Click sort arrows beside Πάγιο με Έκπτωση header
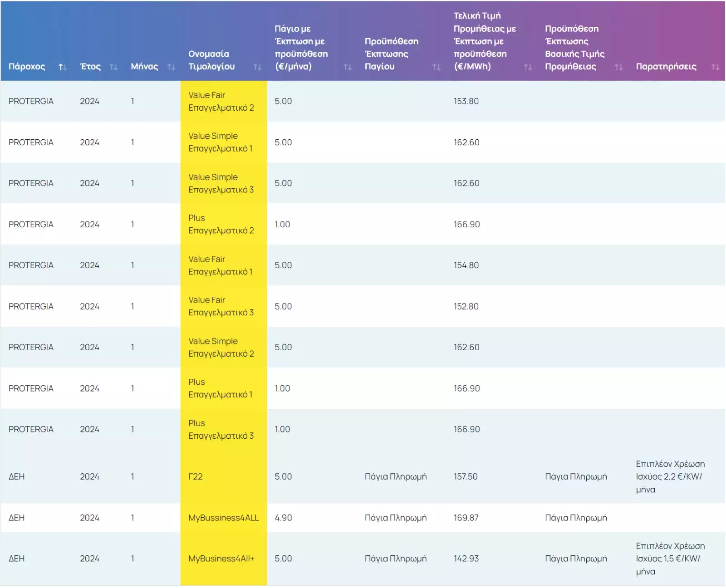The image size is (726, 588). 348,67
